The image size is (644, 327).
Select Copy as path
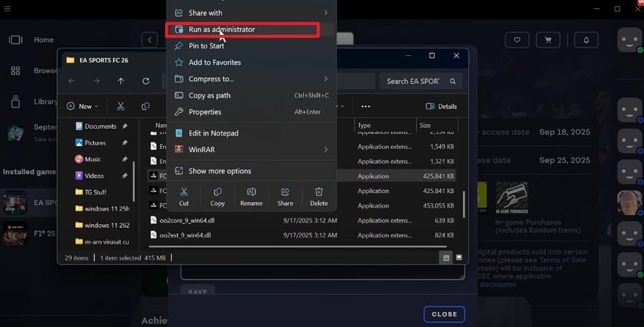tap(252, 95)
